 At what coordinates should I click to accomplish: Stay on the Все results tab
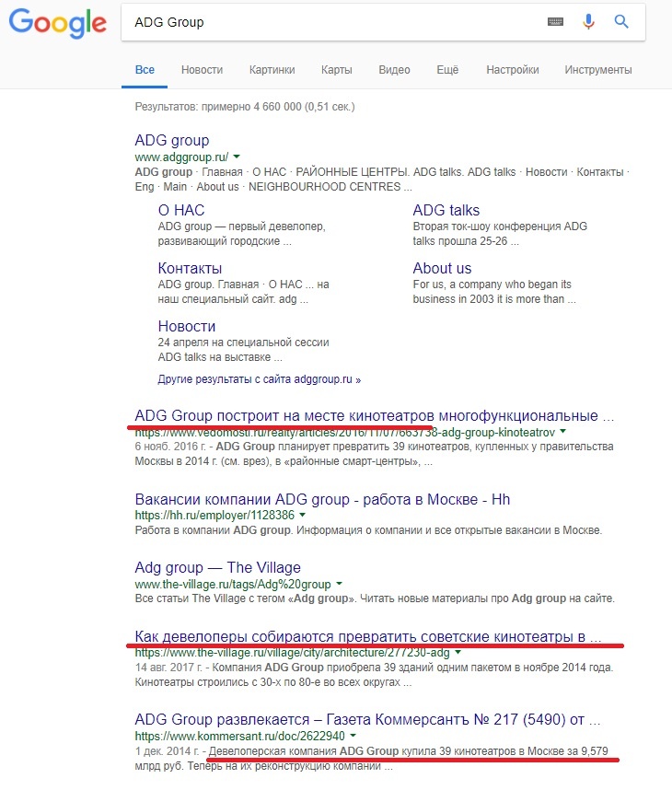145,70
